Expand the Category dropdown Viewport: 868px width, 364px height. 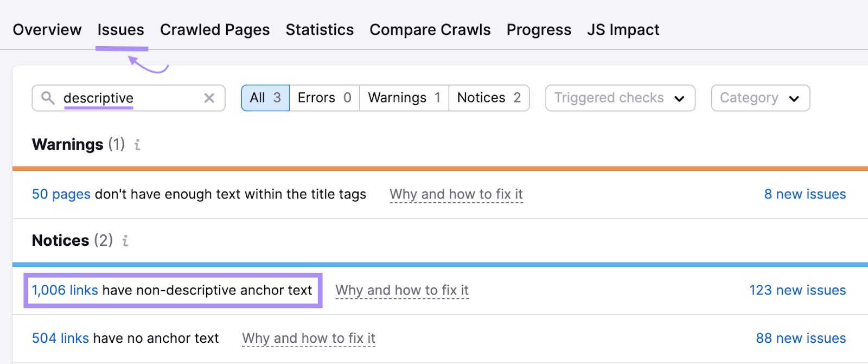click(x=759, y=98)
